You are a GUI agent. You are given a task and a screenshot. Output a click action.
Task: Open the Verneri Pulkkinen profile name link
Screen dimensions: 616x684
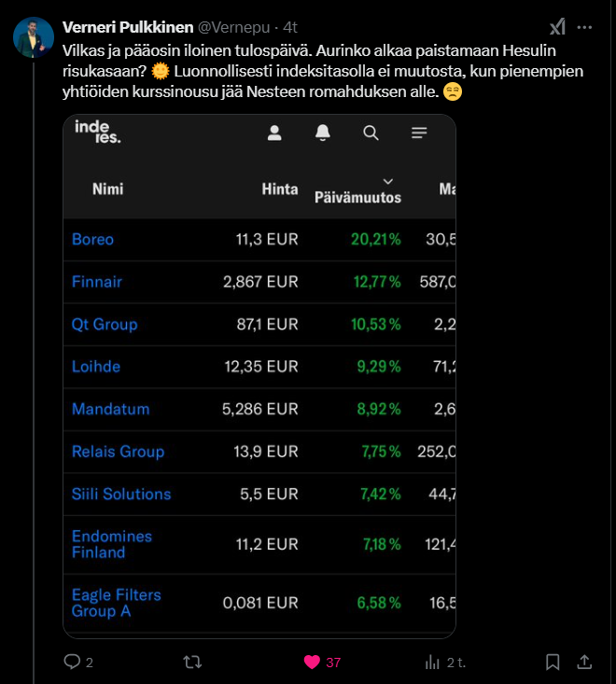click(x=128, y=26)
